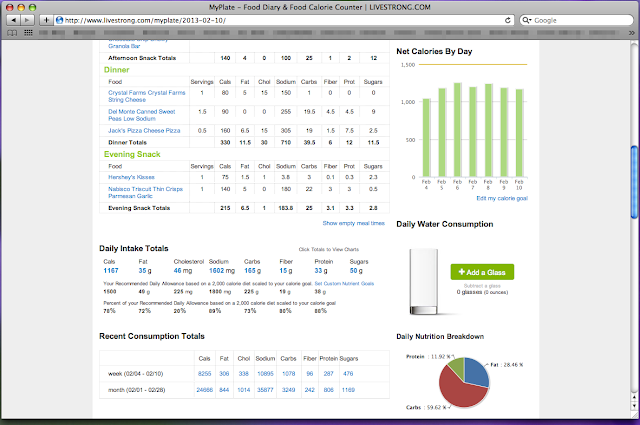This screenshot has width=640, height=425.
Task: Click monthly Carbs value 3249
Action: pos(289,390)
